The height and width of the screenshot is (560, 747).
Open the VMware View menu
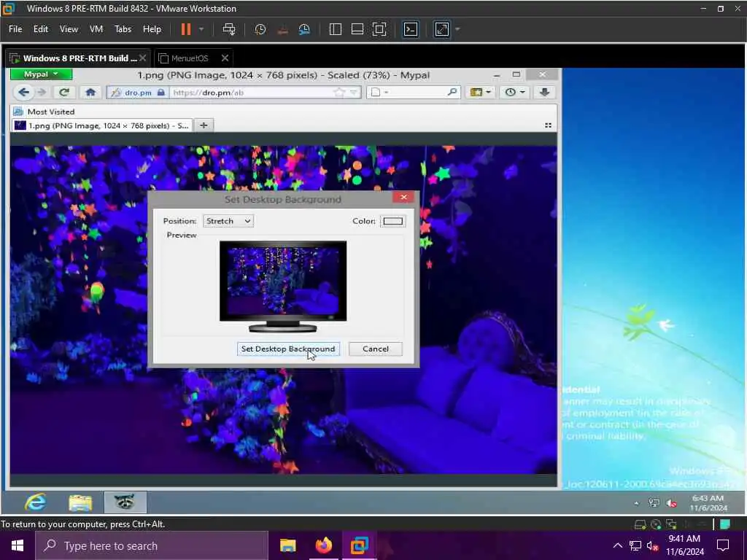(x=69, y=29)
